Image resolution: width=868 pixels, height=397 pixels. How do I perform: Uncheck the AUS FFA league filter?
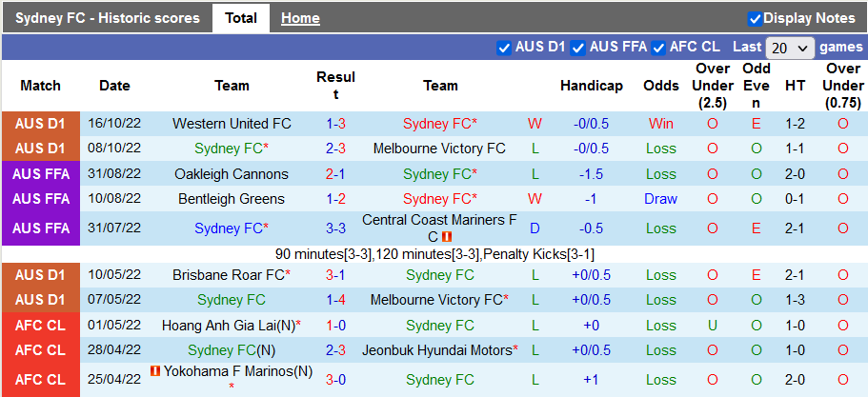pyautogui.click(x=578, y=49)
